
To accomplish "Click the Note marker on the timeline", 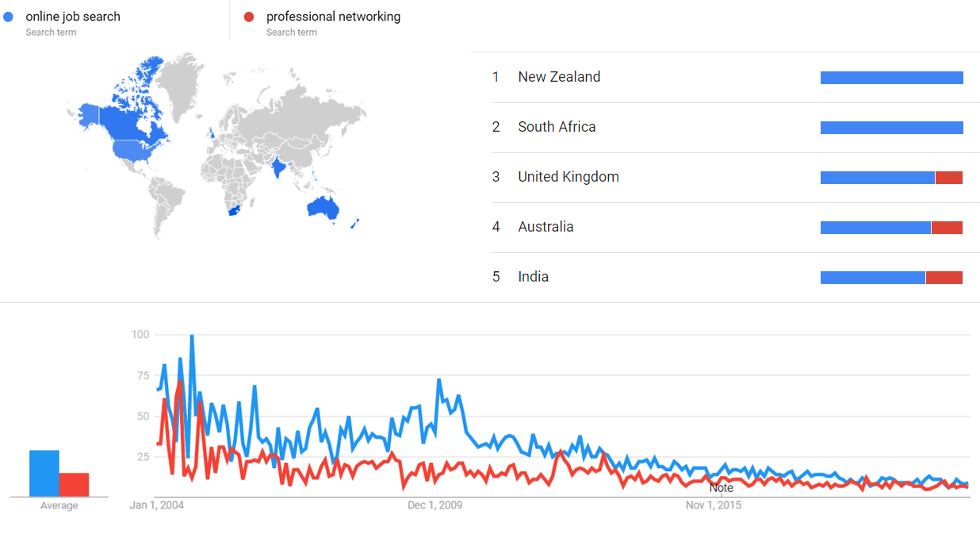I will pos(721,488).
